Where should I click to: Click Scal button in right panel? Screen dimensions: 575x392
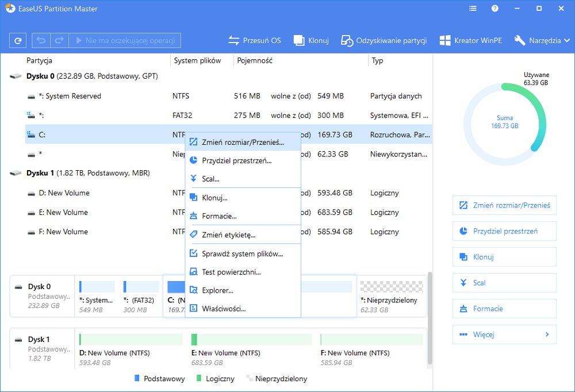[504, 283]
